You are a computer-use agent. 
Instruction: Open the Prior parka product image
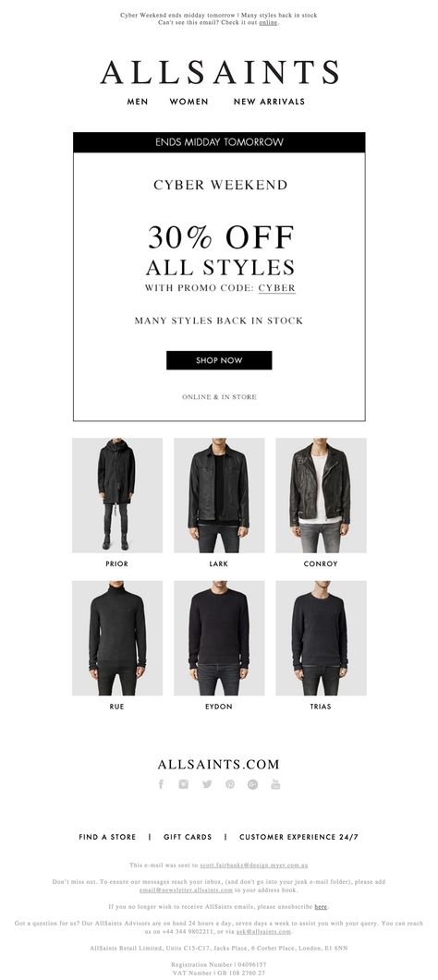[x=116, y=495]
